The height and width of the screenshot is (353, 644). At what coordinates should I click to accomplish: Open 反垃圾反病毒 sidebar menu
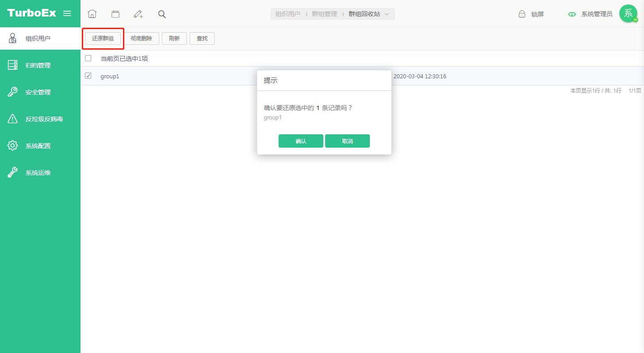point(40,119)
